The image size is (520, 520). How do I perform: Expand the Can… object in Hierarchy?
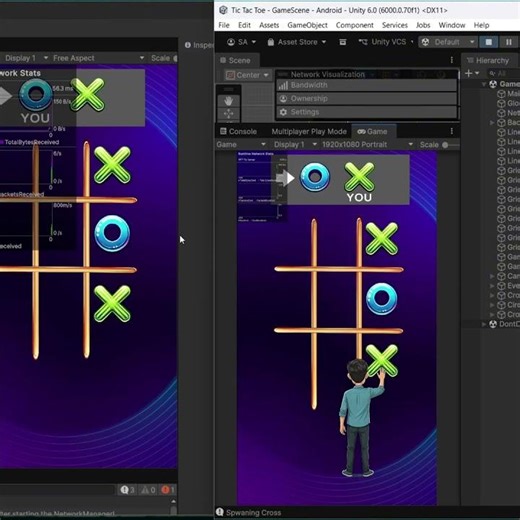[x=492, y=276]
